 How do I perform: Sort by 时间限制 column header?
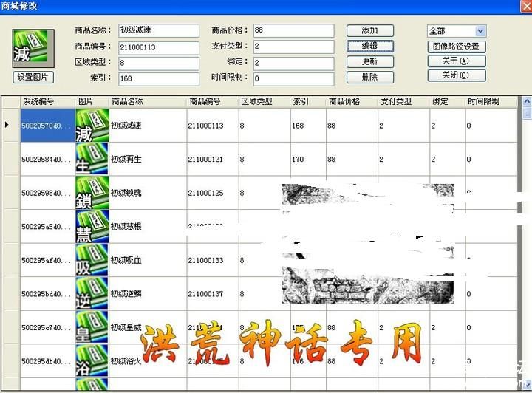(491, 101)
